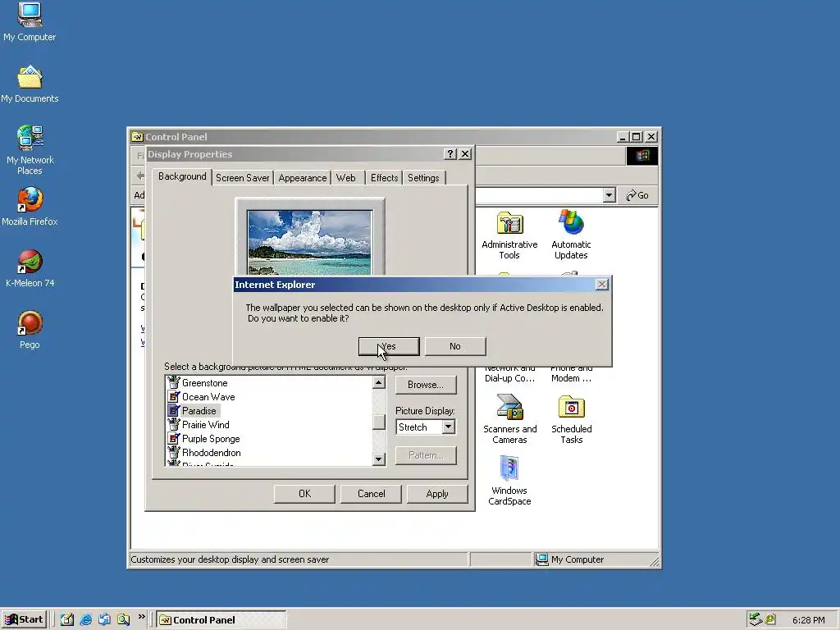Image resolution: width=840 pixels, height=630 pixels.
Task: Click the Windows logo throbber in Control Panel
Action: (642, 156)
